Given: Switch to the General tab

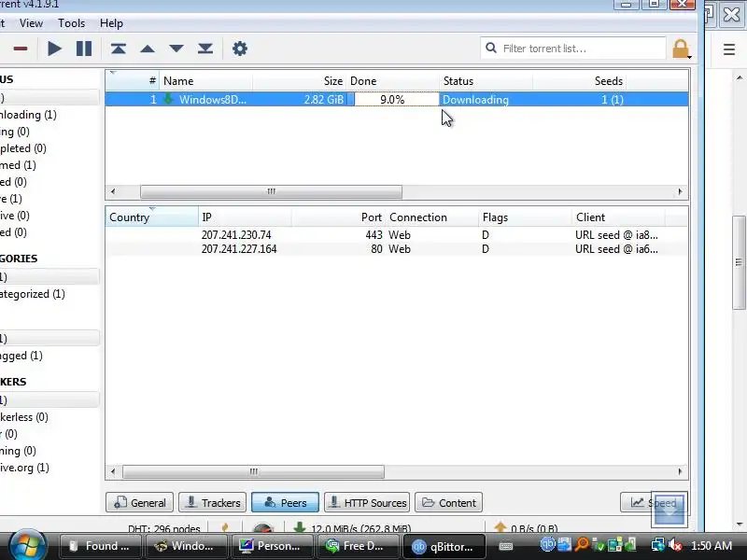Looking at the screenshot, I should click(x=139, y=502).
